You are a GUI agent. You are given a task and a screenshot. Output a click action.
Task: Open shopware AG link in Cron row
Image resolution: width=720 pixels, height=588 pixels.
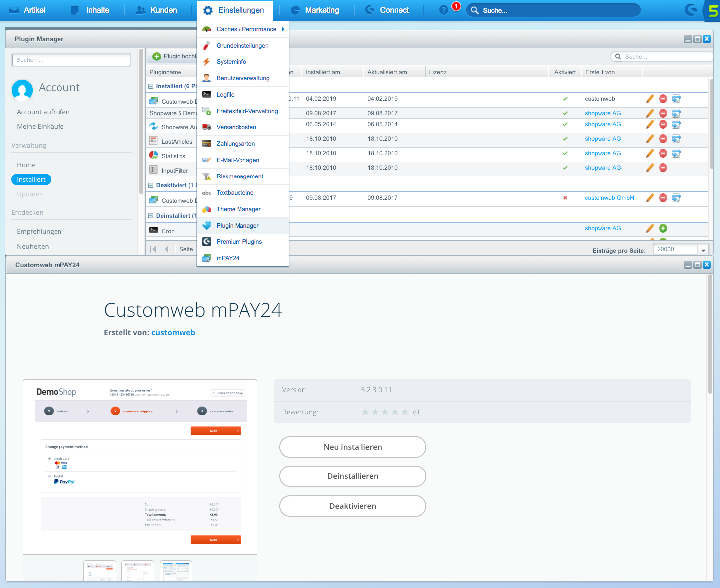click(x=603, y=228)
